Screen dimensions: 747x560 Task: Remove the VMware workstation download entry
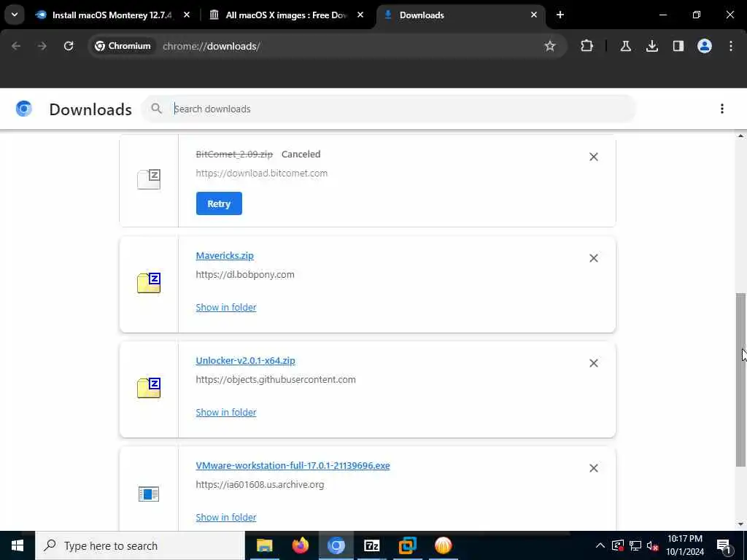(x=594, y=468)
